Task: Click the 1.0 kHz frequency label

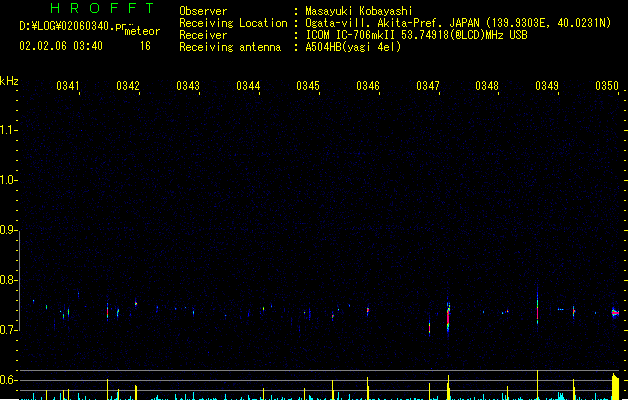Action: click(x=8, y=180)
